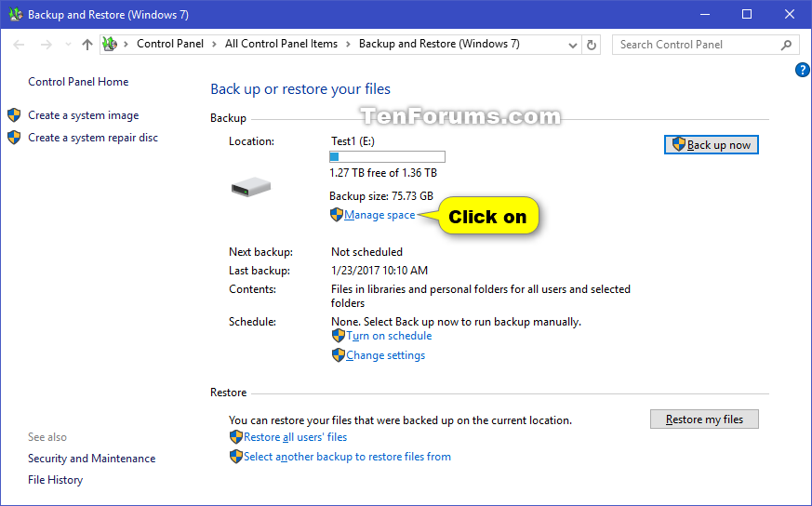
Task: Click shield icon beside Select another backup
Action: [235, 457]
